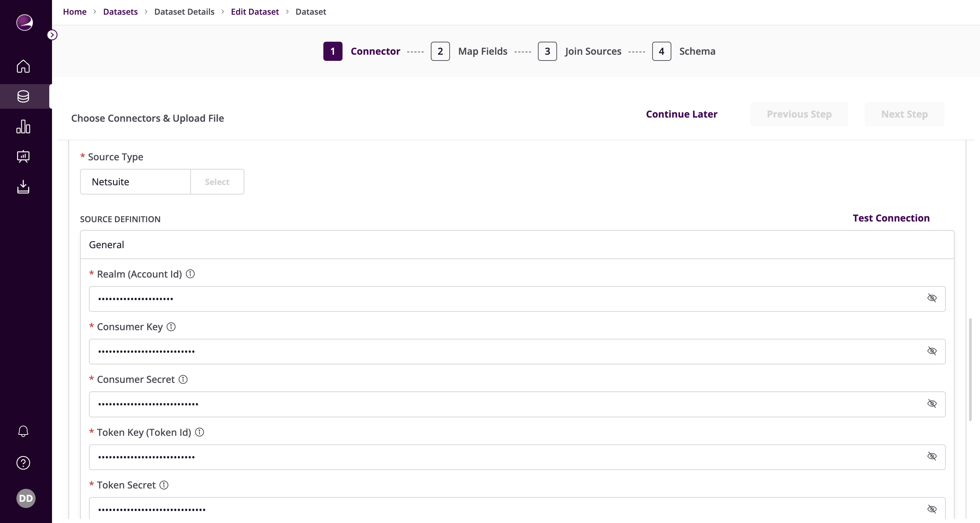Screen dimensions: 980x523
Task: Open the DD user avatar menu
Action: click(25, 498)
